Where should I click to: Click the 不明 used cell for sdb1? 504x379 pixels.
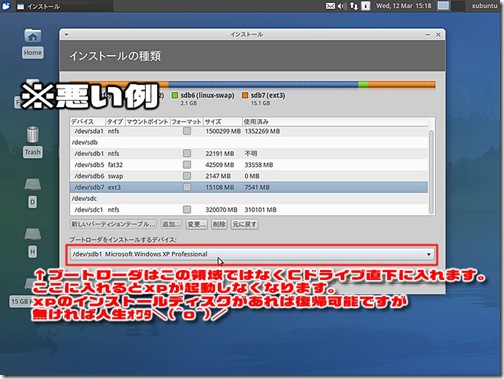pos(251,153)
